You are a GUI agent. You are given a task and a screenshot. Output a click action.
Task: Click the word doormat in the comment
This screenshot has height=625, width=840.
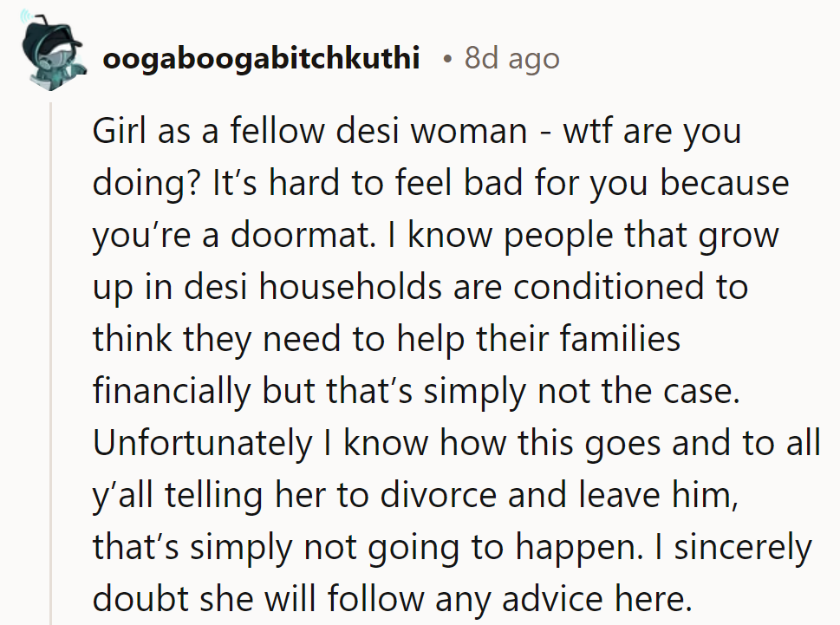299,235
